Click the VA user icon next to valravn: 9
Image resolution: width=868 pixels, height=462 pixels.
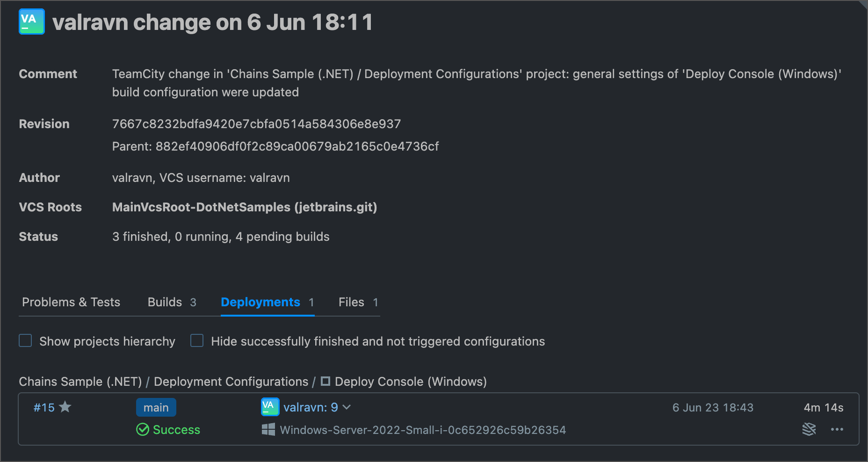269,407
